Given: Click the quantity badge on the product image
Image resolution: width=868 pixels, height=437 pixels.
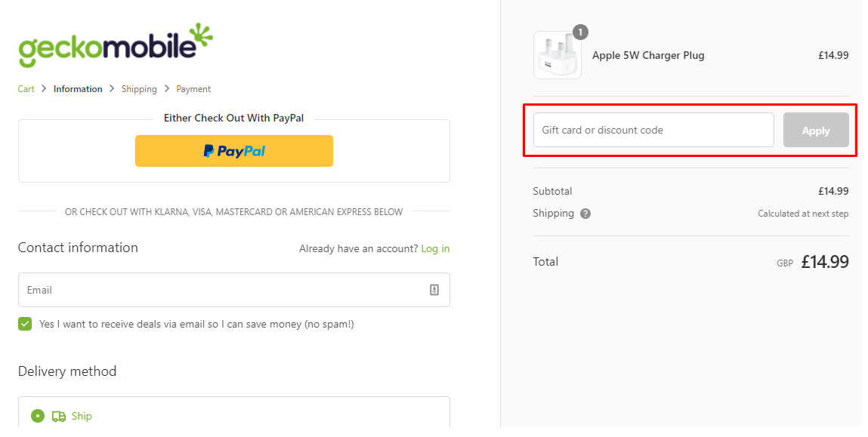Looking at the screenshot, I should tap(579, 32).
